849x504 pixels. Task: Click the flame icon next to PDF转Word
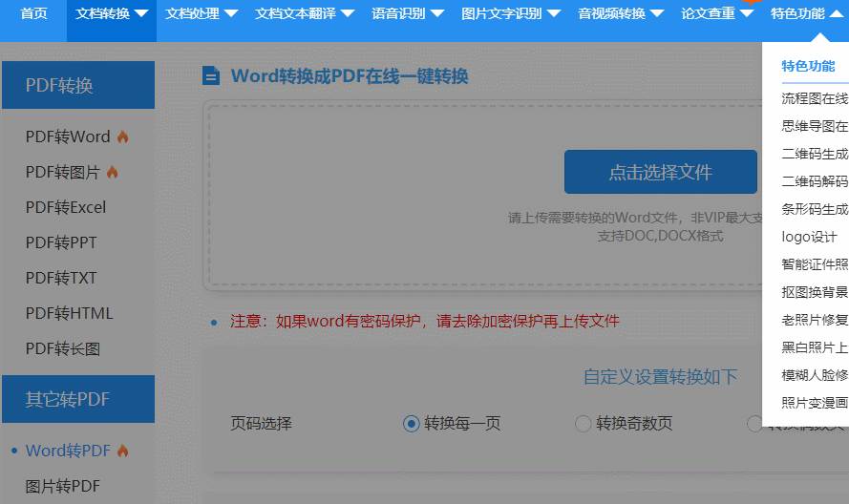[123, 136]
